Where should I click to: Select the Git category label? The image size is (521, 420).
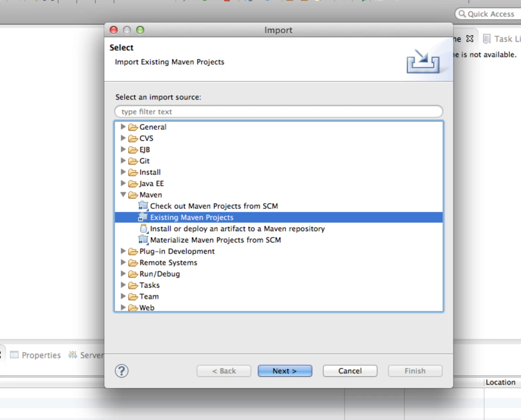tap(145, 161)
